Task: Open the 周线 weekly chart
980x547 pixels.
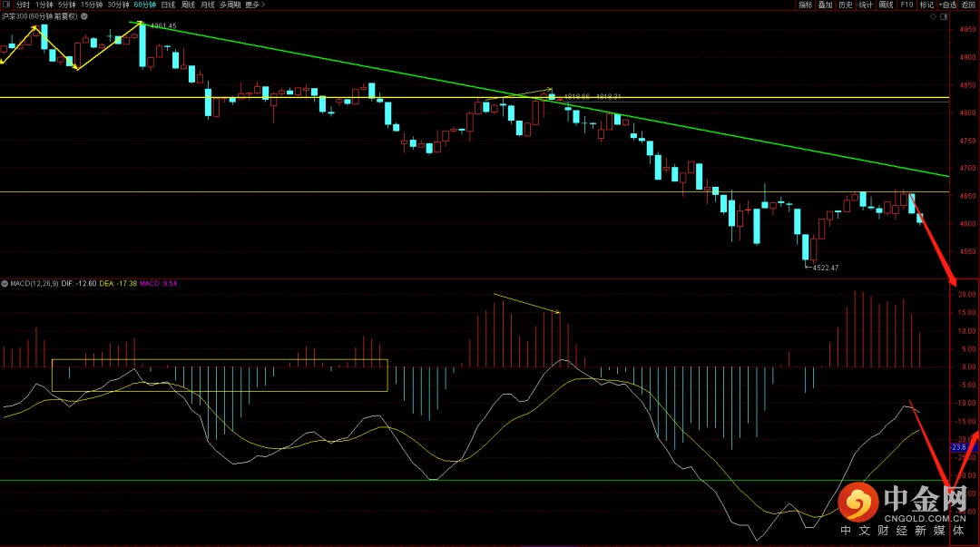Action: pyautogui.click(x=188, y=5)
